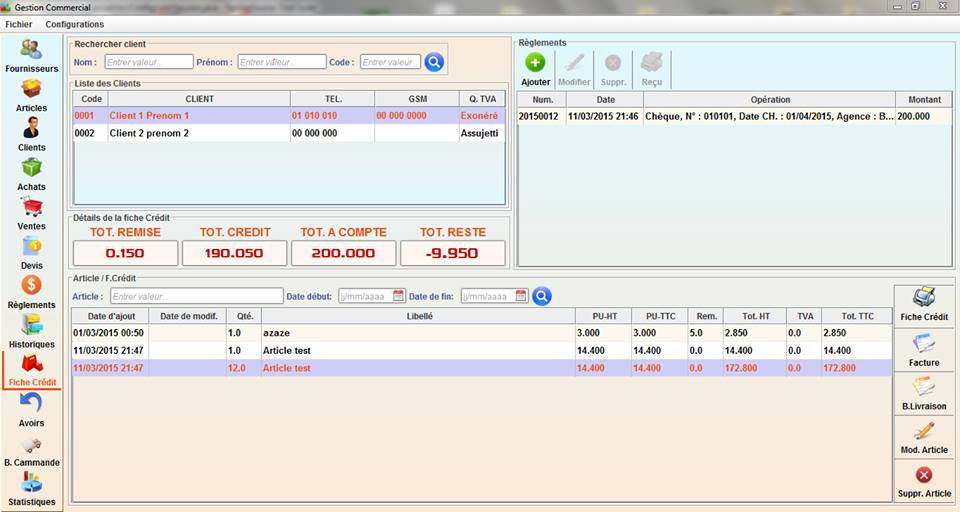Open the Fichier menu
This screenshot has width=960, height=512.
point(19,24)
